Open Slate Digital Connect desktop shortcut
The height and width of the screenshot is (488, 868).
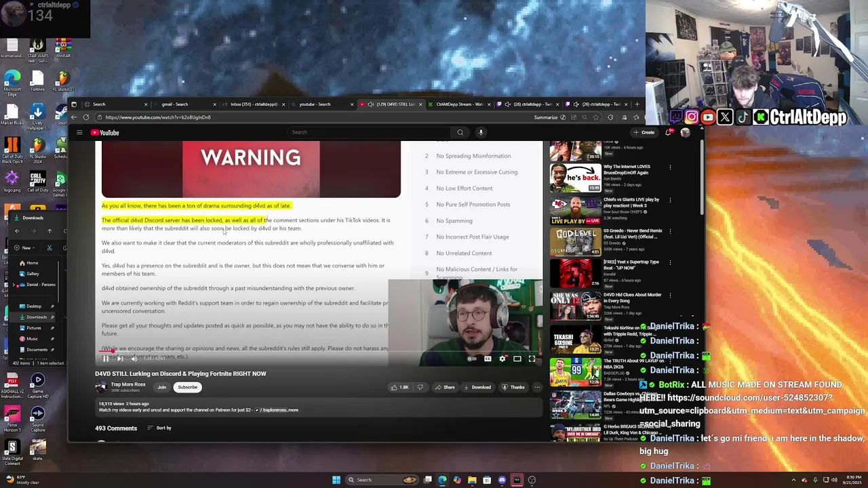coord(12,452)
